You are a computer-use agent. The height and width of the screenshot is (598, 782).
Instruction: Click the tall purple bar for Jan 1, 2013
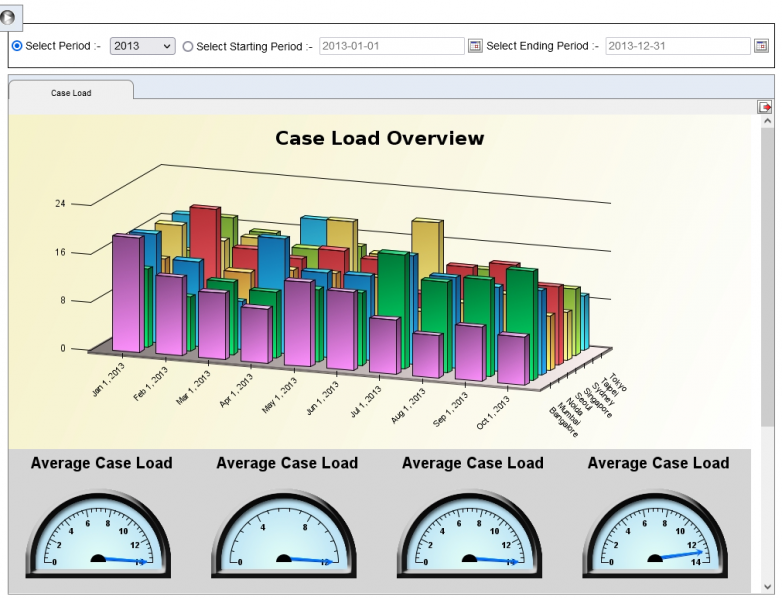coord(126,292)
